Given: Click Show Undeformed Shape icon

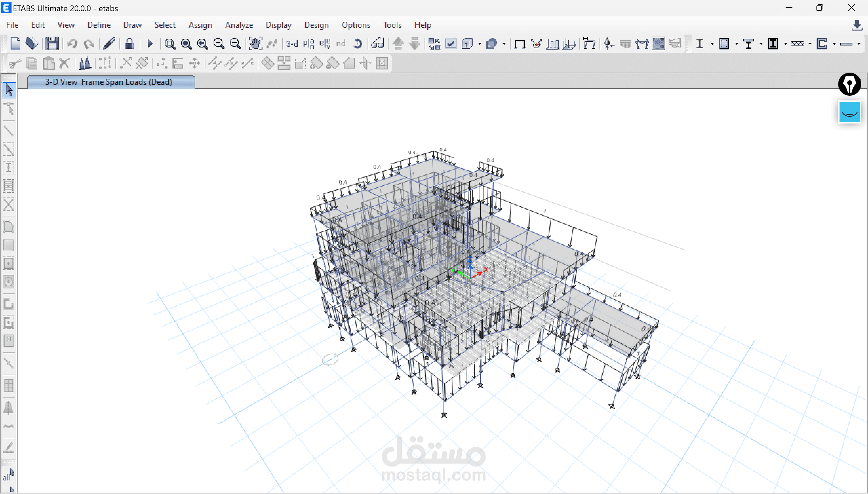Looking at the screenshot, I should click(519, 44).
